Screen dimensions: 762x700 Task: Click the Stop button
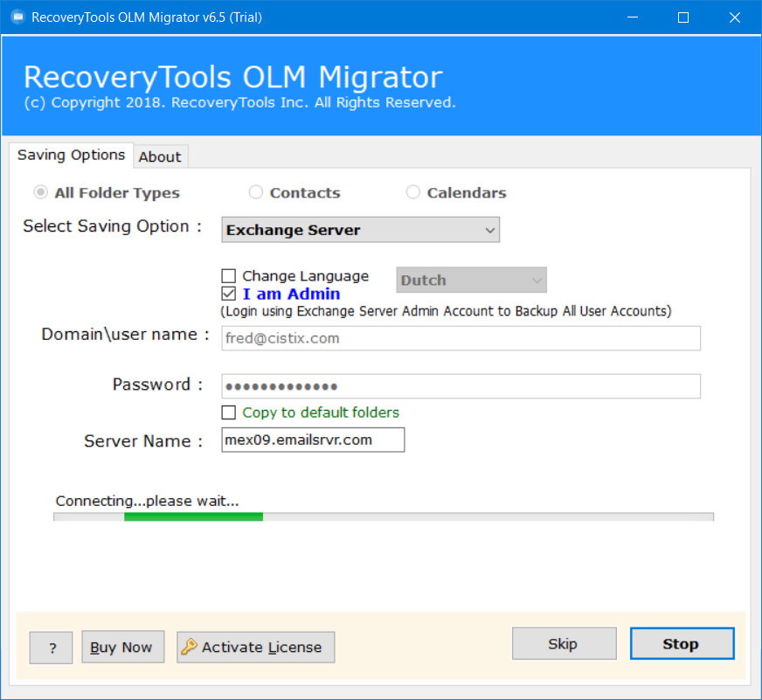click(x=682, y=643)
